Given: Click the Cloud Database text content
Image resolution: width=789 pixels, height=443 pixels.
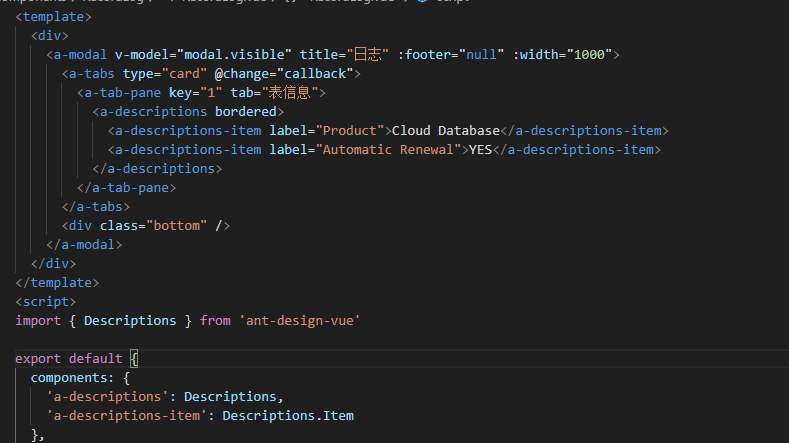Looking at the screenshot, I should (x=446, y=130).
